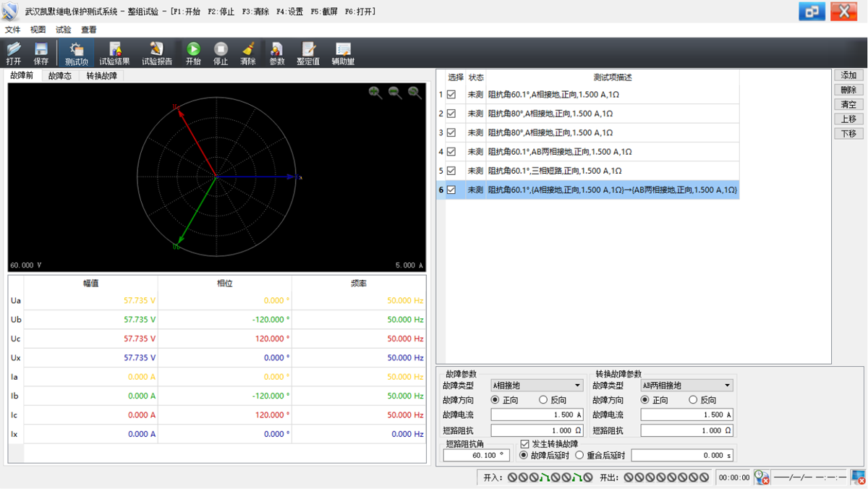This screenshot has width=868, height=489.
Task: Select the 重合后延时 radio option
Action: click(579, 456)
